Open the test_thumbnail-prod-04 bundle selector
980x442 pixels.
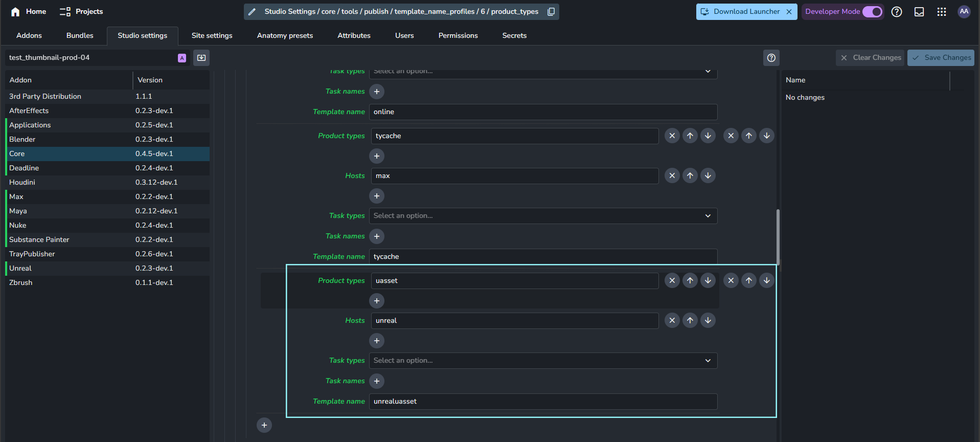(97, 58)
